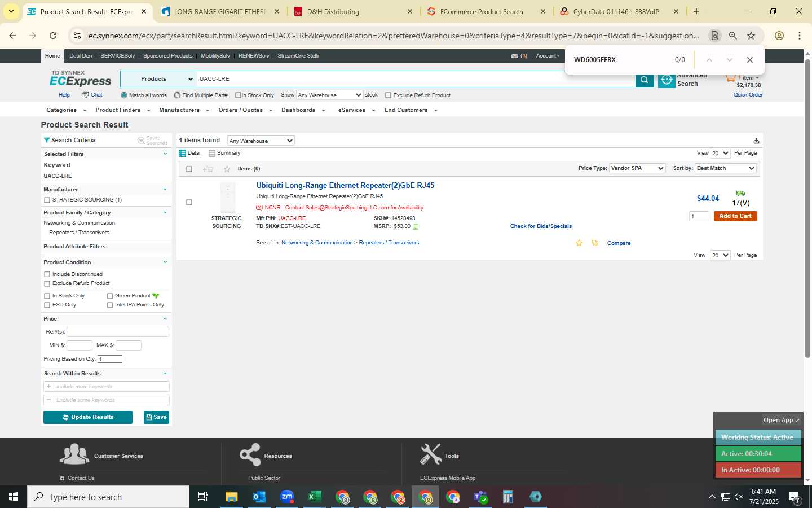Image resolution: width=812 pixels, height=508 pixels.
Task: Download results via export icon
Action: tap(756, 141)
